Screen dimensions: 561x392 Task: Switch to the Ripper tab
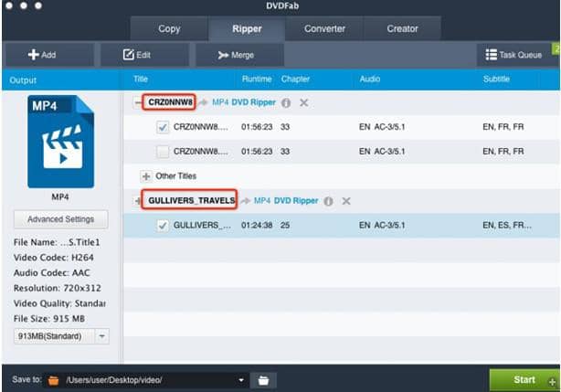coord(247,28)
